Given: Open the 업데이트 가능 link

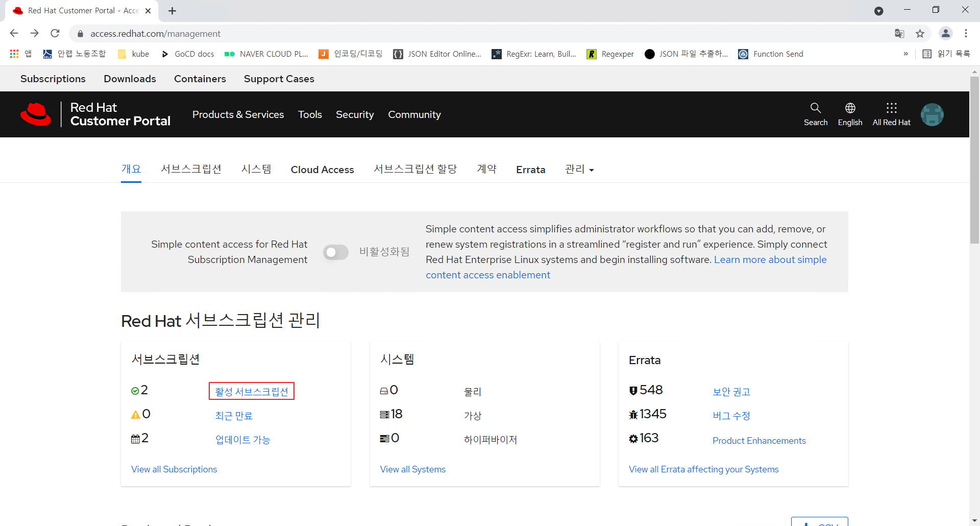Looking at the screenshot, I should coord(242,440).
